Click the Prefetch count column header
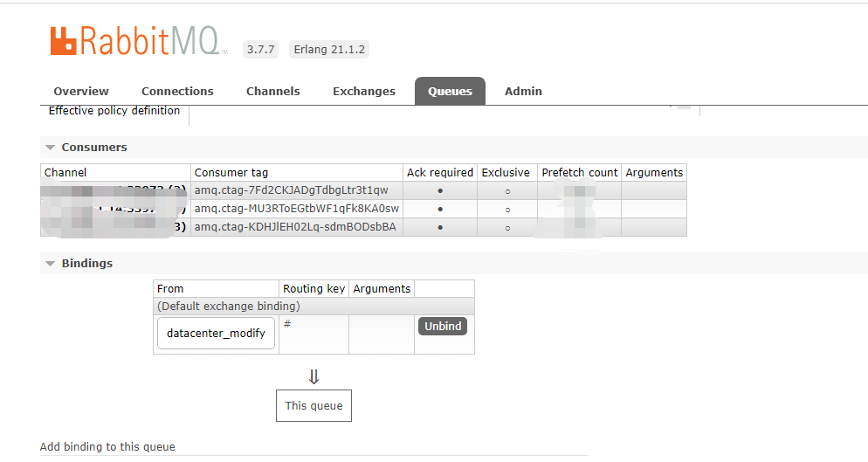The image size is (868, 462). (x=579, y=173)
